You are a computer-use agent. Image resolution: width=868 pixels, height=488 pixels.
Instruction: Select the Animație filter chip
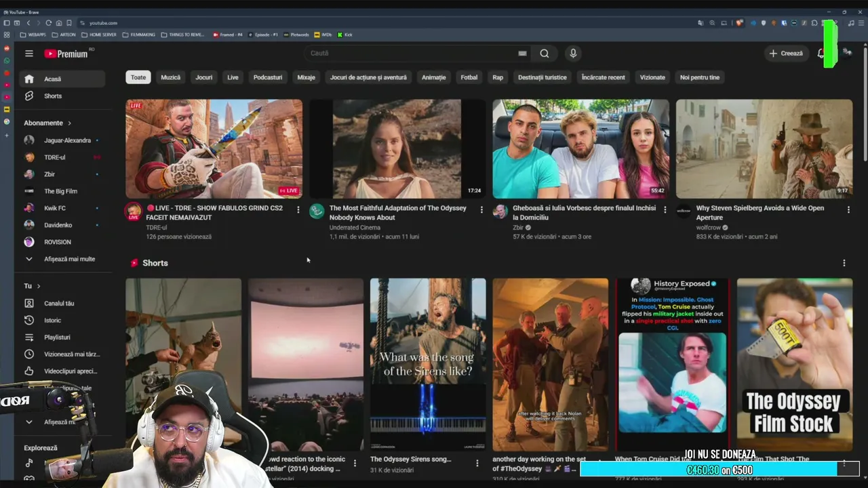tap(434, 77)
